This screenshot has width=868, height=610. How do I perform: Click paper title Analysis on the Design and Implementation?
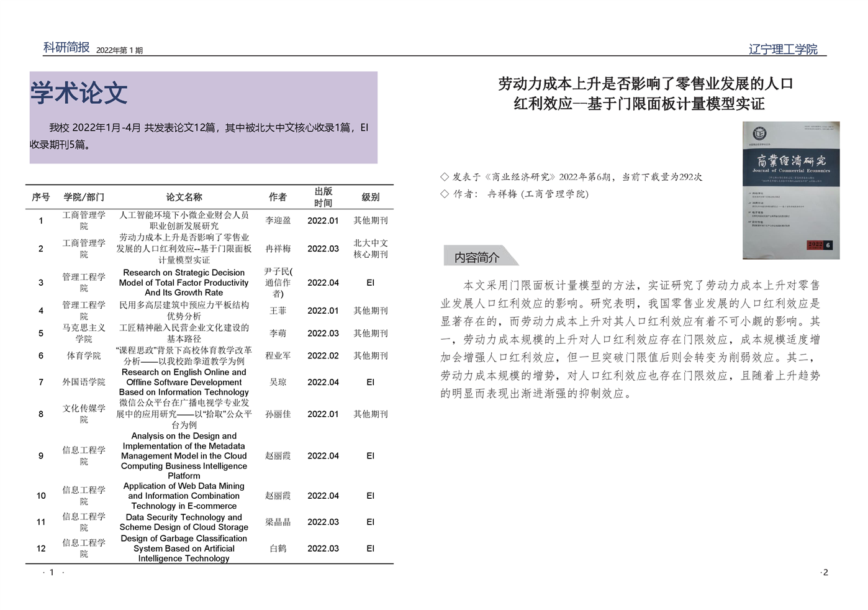pos(184,456)
